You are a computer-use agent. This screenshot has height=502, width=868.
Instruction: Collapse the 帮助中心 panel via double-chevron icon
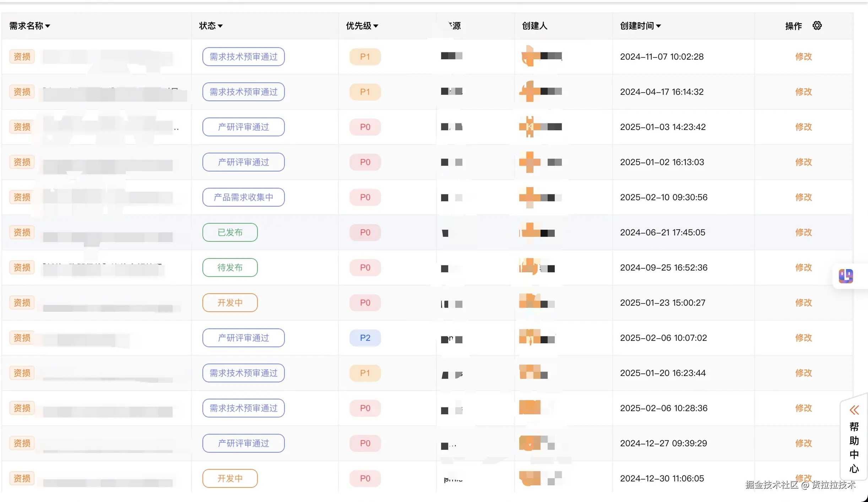(855, 410)
